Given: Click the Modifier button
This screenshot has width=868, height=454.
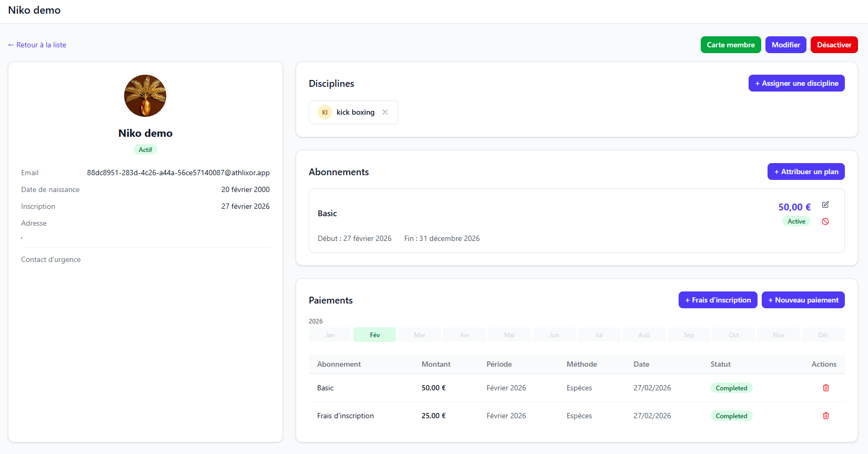Looking at the screenshot, I should click(x=785, y=45).
